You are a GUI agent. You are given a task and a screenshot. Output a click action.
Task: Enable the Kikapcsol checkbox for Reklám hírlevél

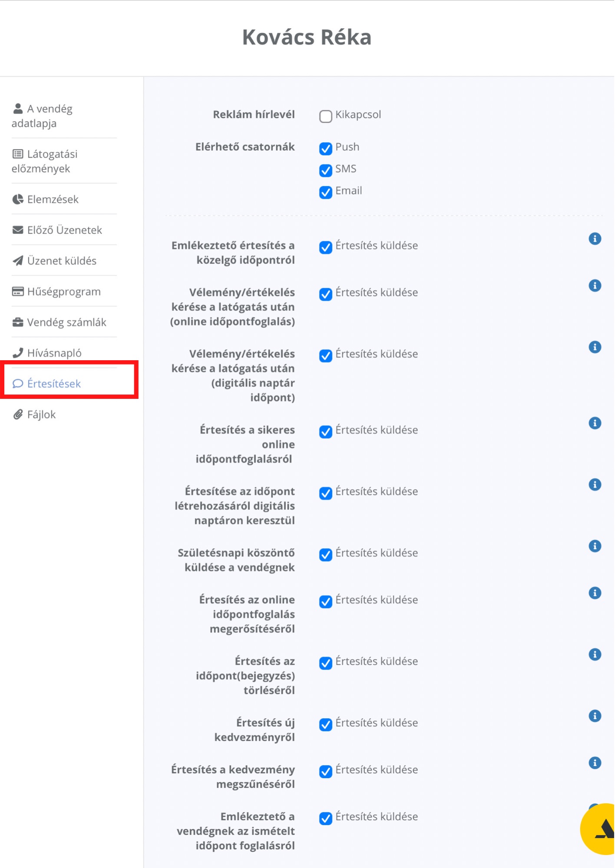point(325,116)
